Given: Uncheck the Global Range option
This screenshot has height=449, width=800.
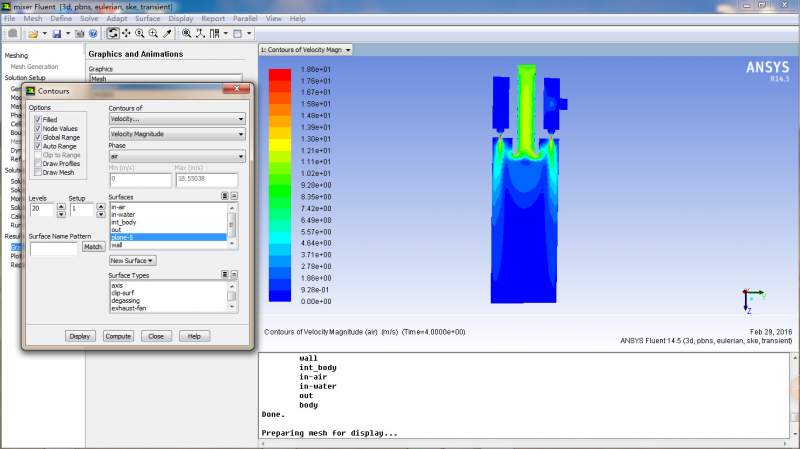Looking at the screenshot, I should click(37, 137).
